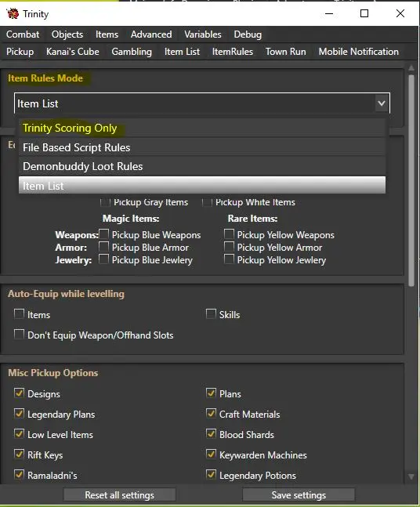Click Save settings button
420x507 pixels.
[x=299, y=495]
